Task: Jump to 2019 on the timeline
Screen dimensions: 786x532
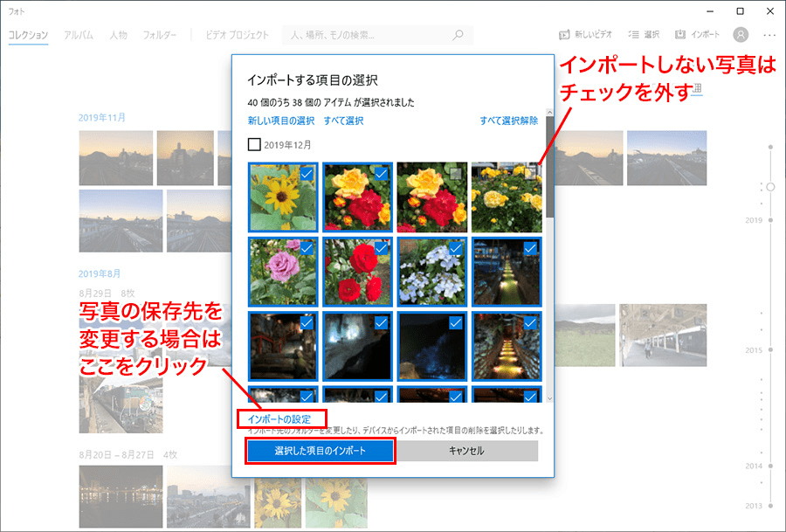Action: pyautogui.click(x=754, y=220)
